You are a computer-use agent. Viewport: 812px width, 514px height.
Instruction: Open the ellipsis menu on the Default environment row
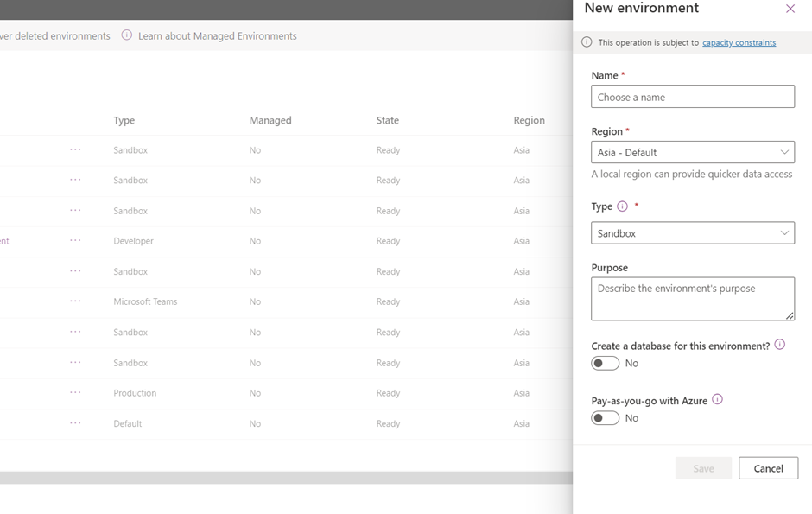[75, 423]
